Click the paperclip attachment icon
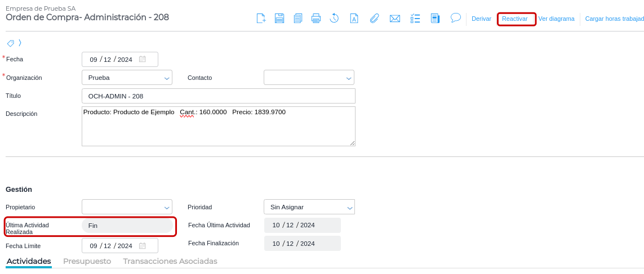This screenshot has height=274, width=644. pos(374,19)
